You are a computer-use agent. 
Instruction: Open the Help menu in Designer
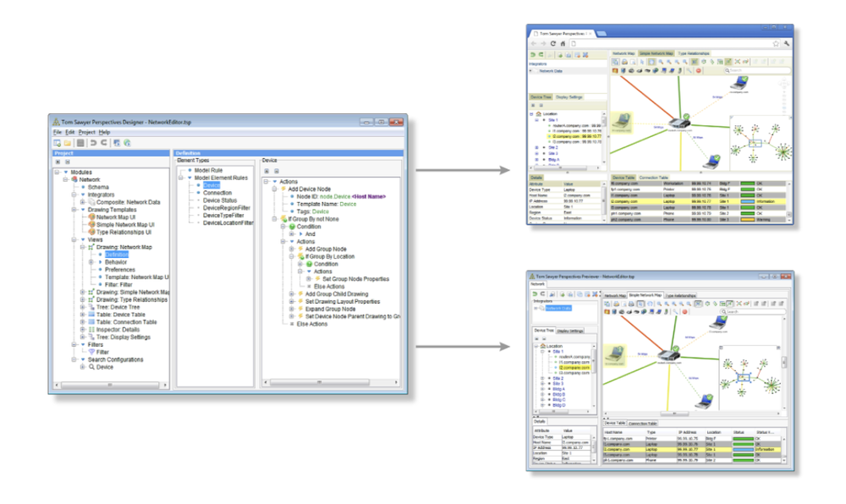(x=105, y=132)
